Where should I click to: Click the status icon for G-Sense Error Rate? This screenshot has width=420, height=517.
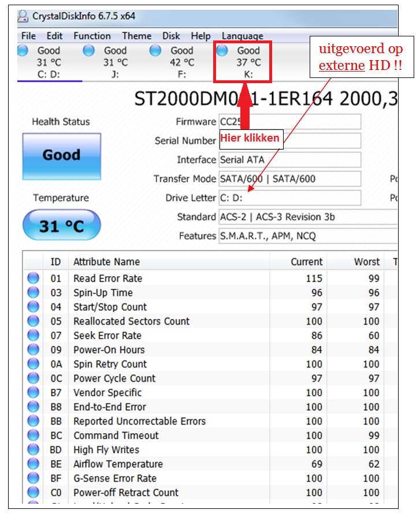(33, 478)
